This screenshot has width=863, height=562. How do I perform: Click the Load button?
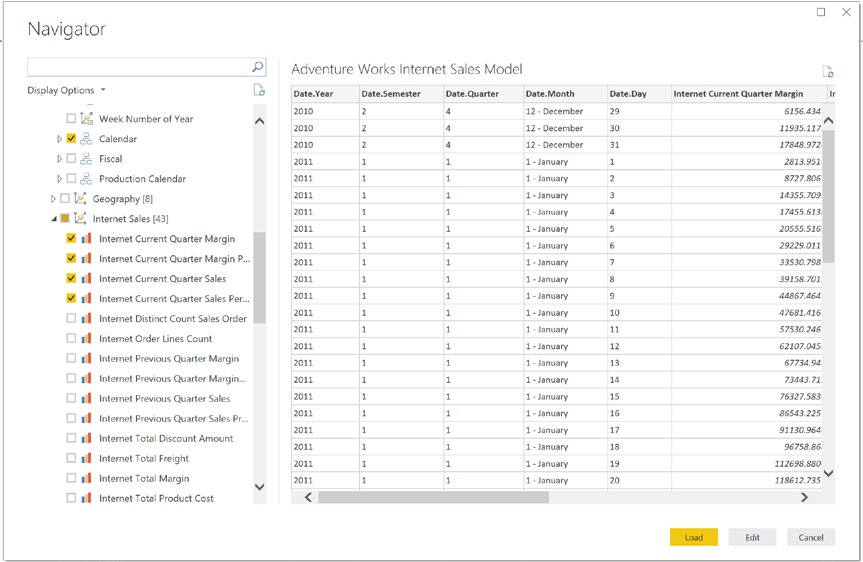pos(693,537)
